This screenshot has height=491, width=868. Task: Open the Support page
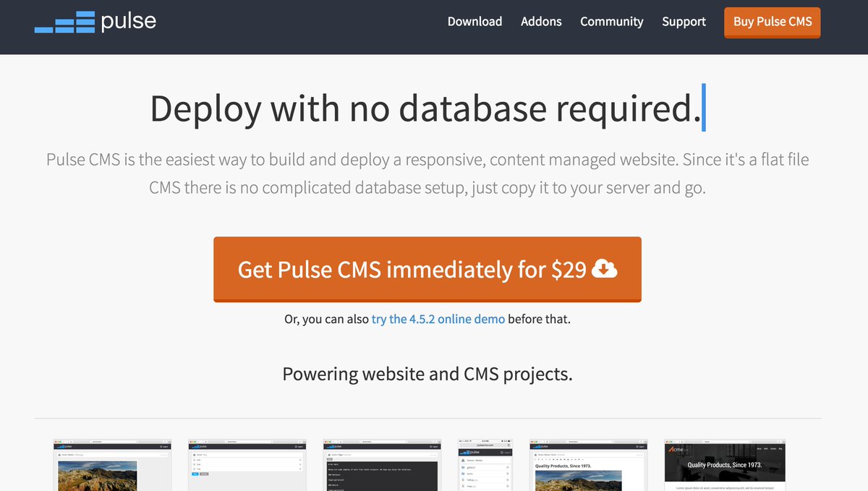[x=684, y=22]
